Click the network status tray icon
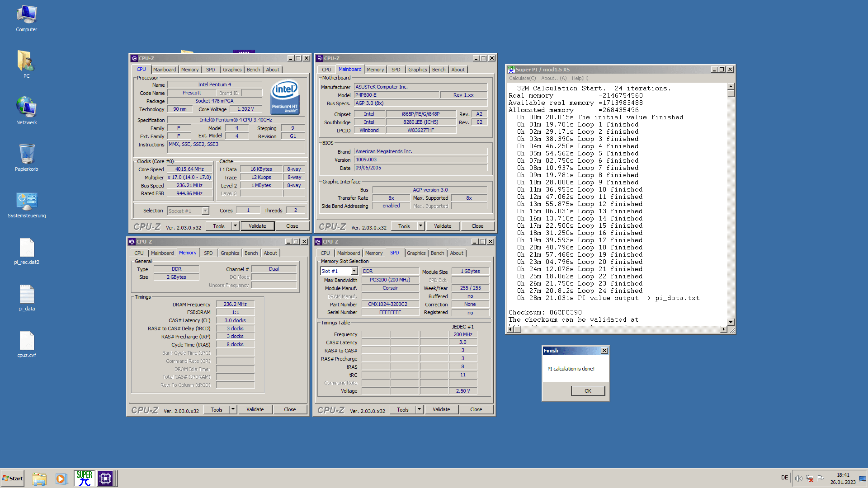The image size is (868, 488). pos(810,479)
